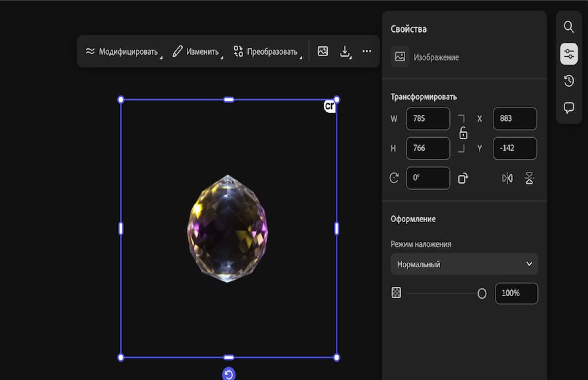Click the top middle selection edge handle
The image size is (588, 380).
point(229,100)
